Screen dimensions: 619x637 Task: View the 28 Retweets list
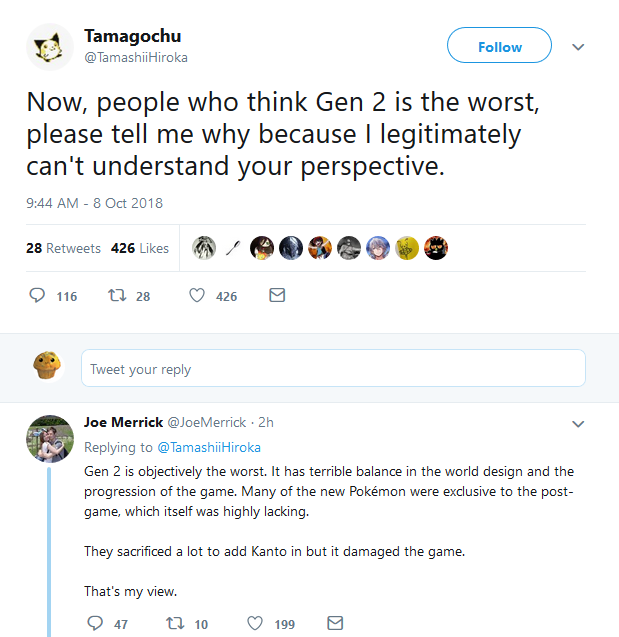pos(64,248)
